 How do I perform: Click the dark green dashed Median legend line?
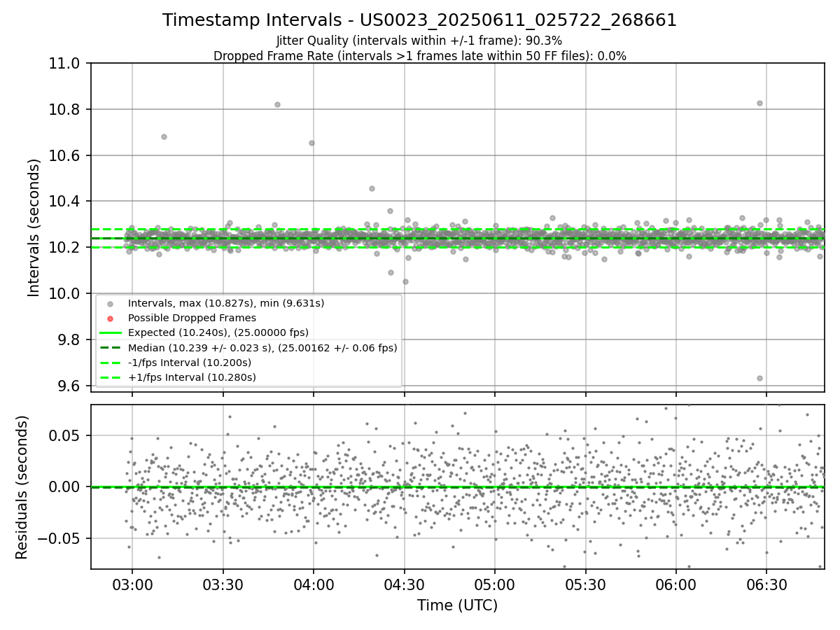click(110, 348)
